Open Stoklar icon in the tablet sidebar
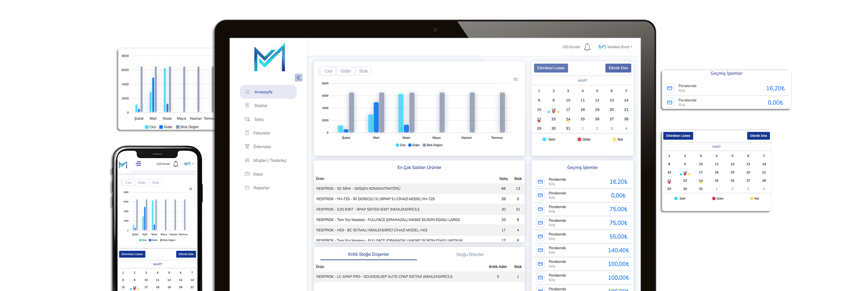This screenshot has height=291, width=868. (x=247, y=105)
